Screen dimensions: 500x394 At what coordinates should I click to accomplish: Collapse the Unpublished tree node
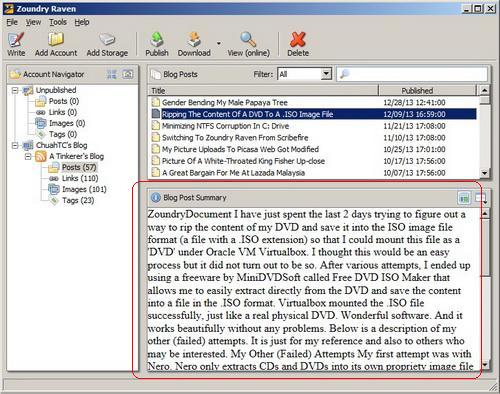point(15,90)
